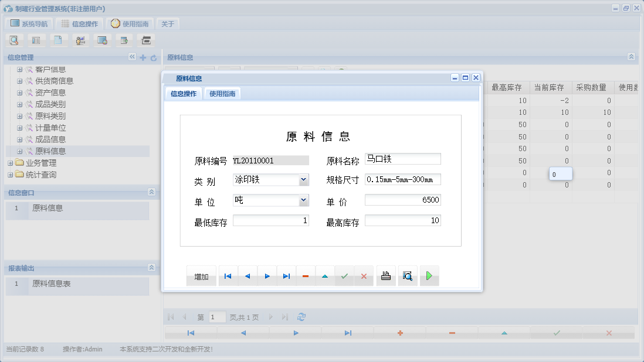Select 原料类别 in the tree
Viewport: 644px width, 362px height.
click(50, 117)
